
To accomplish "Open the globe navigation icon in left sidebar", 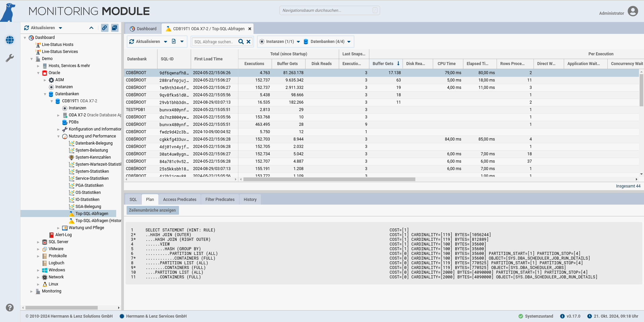I will click(10, 40).
